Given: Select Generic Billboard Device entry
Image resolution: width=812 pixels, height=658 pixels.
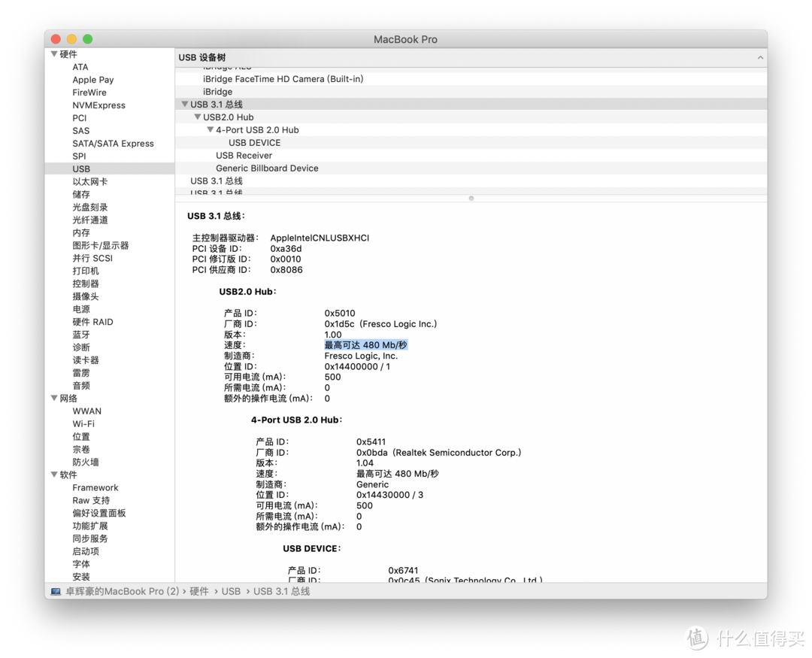Looking at the screenshot, I should tap(267, 168).
